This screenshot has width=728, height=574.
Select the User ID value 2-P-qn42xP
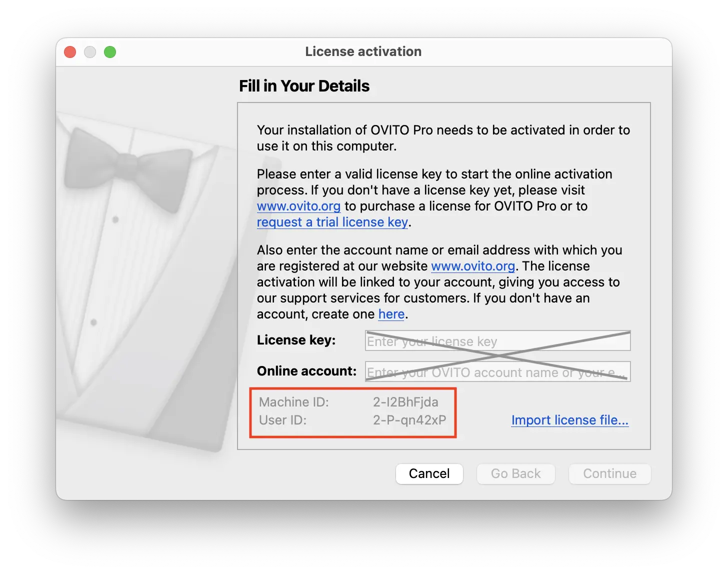(x=409, y=420)
